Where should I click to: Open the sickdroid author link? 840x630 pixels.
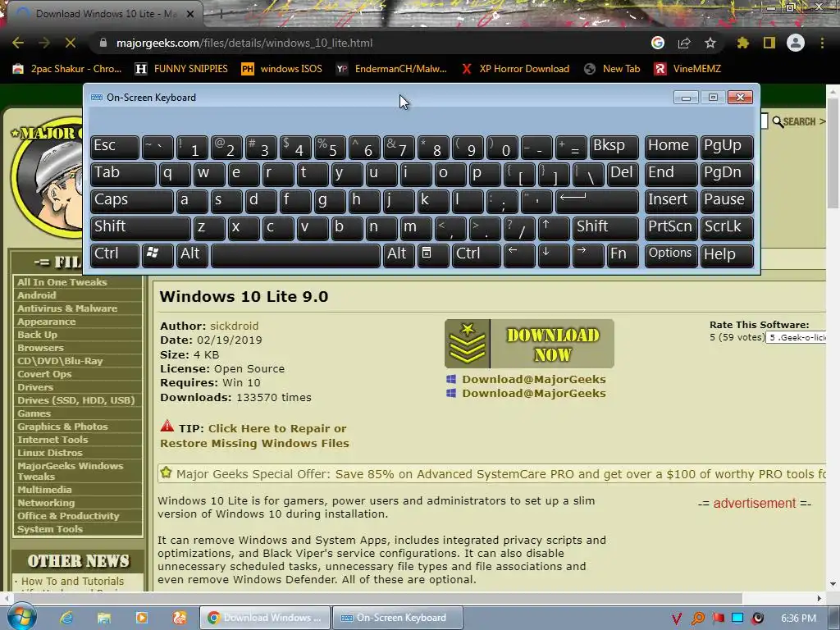pyautogui.click(x=234, y=326)
